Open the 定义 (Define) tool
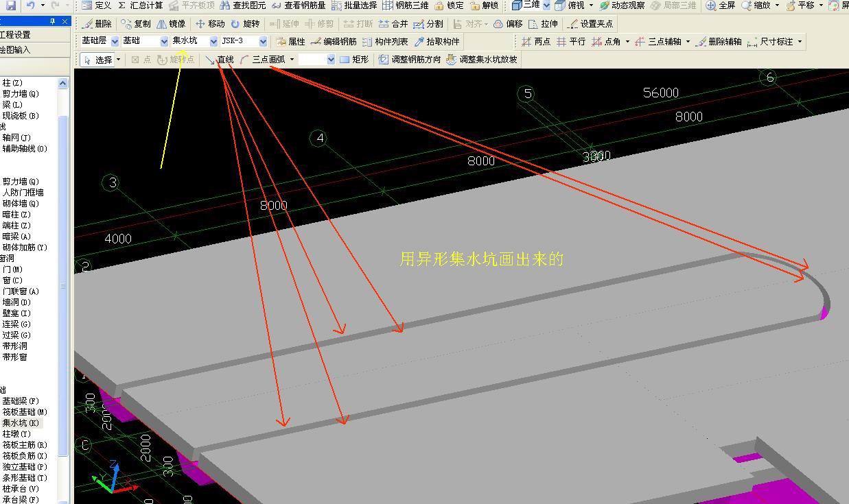The image size is (849, 504). click(x=96, y=5)
